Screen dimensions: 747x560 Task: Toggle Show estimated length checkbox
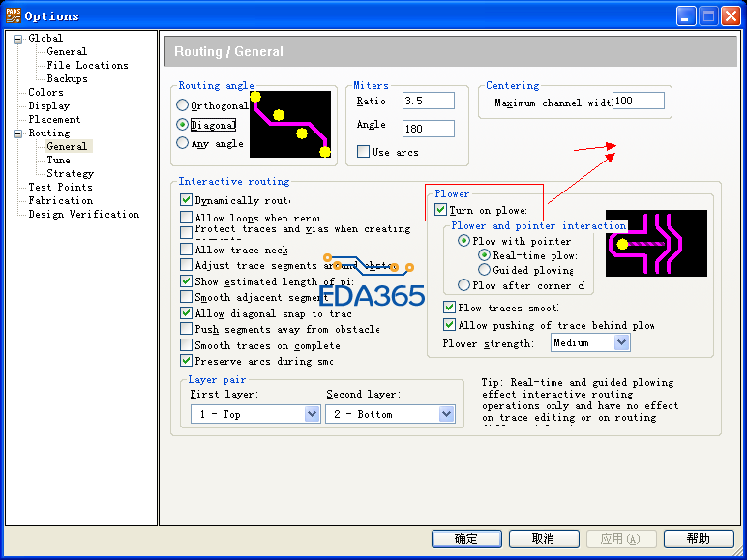(x=187, y=281)
